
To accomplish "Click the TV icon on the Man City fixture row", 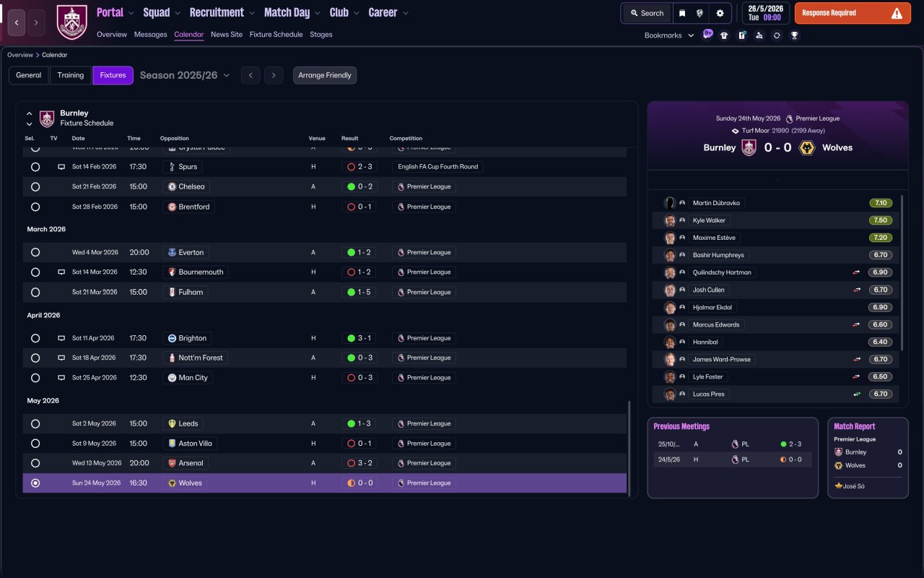I will [61, 378].
